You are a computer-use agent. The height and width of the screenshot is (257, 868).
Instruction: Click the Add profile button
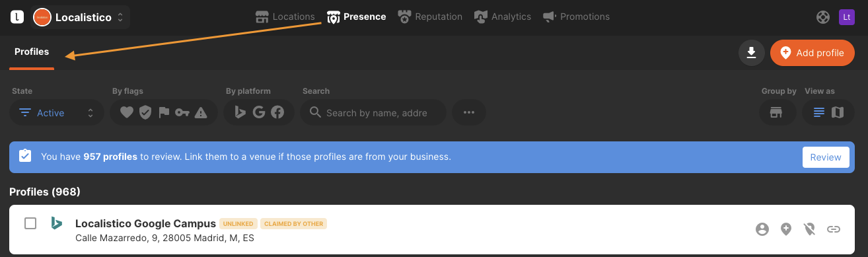coord(813,53)
